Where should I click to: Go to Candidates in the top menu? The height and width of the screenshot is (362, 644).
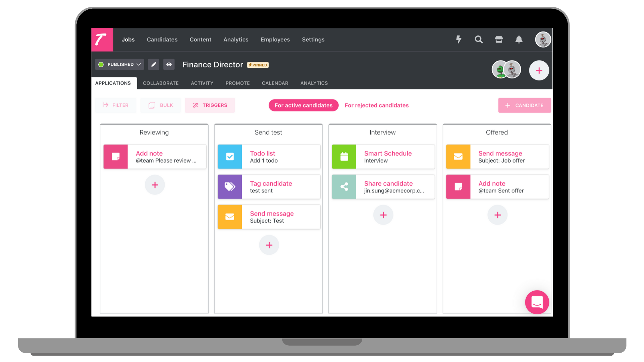(x=162, y=40)
